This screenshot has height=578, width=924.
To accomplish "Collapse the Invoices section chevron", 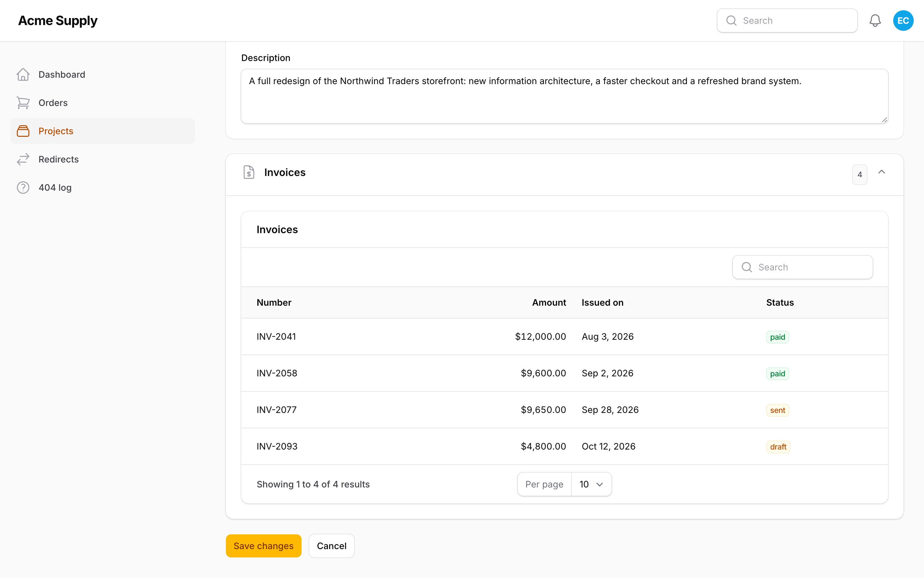I will pyautogui.click(x=881, y=172).
